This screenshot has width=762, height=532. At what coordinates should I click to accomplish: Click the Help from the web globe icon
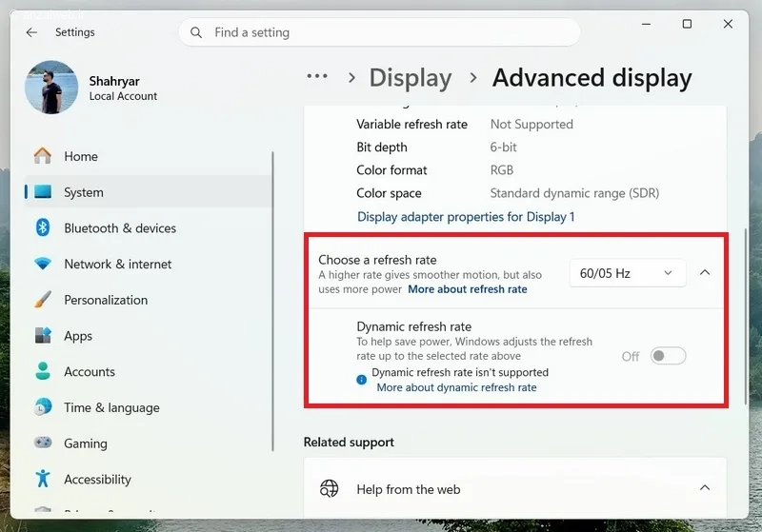pyautogui.click(x=329, y=488)
